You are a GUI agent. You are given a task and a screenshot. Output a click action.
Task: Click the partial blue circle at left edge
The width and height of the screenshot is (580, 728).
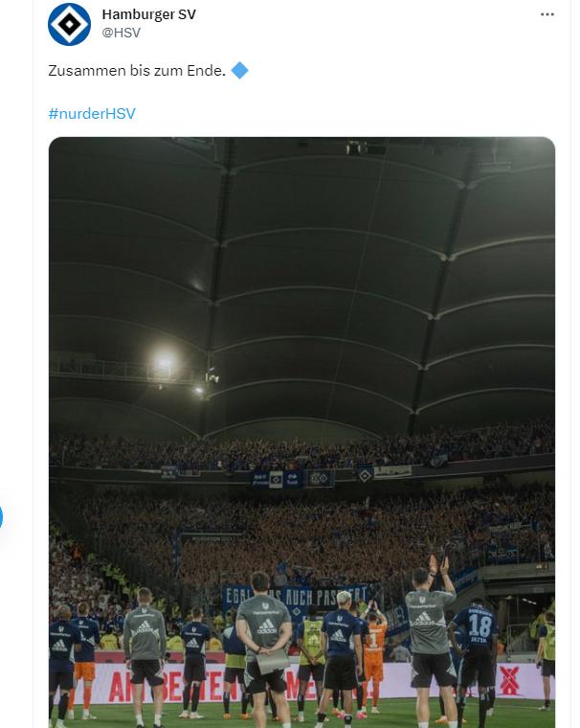pos(1,518)
